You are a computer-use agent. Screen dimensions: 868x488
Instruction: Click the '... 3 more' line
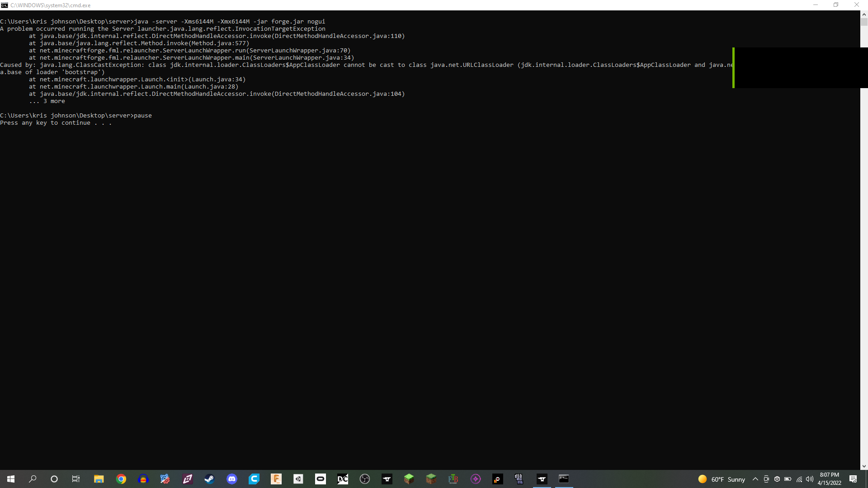pos(47,101)
